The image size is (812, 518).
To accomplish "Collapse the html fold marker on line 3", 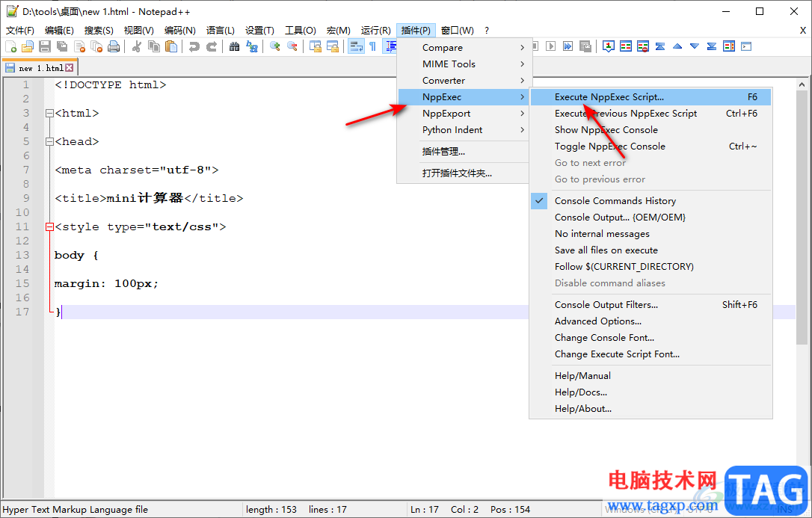I will pos(49,114).
